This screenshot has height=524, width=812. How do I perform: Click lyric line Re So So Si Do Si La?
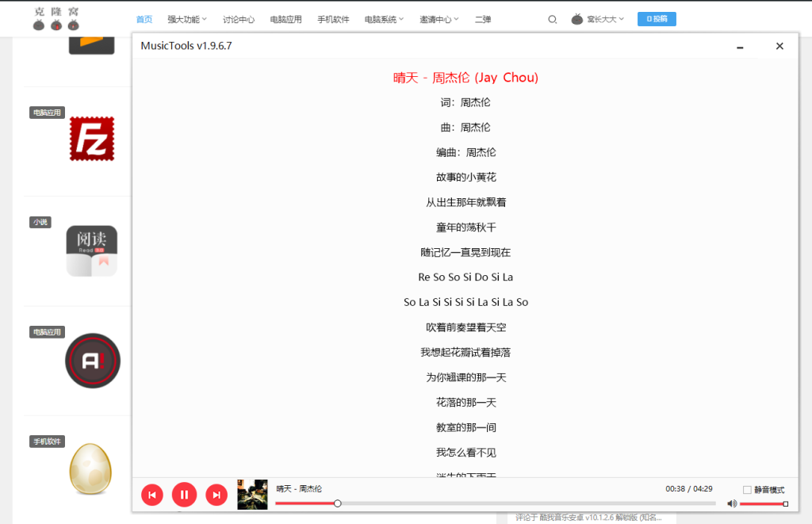tap(465, 277)
